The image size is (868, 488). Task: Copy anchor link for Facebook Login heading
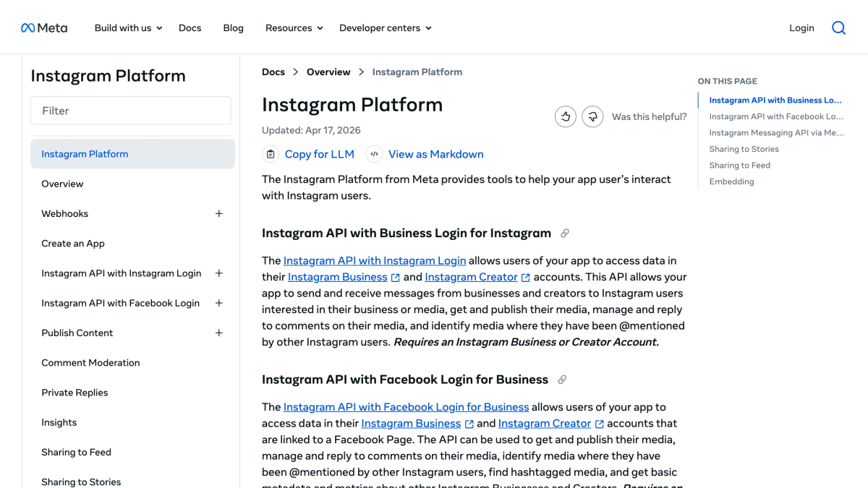[562, 380]
